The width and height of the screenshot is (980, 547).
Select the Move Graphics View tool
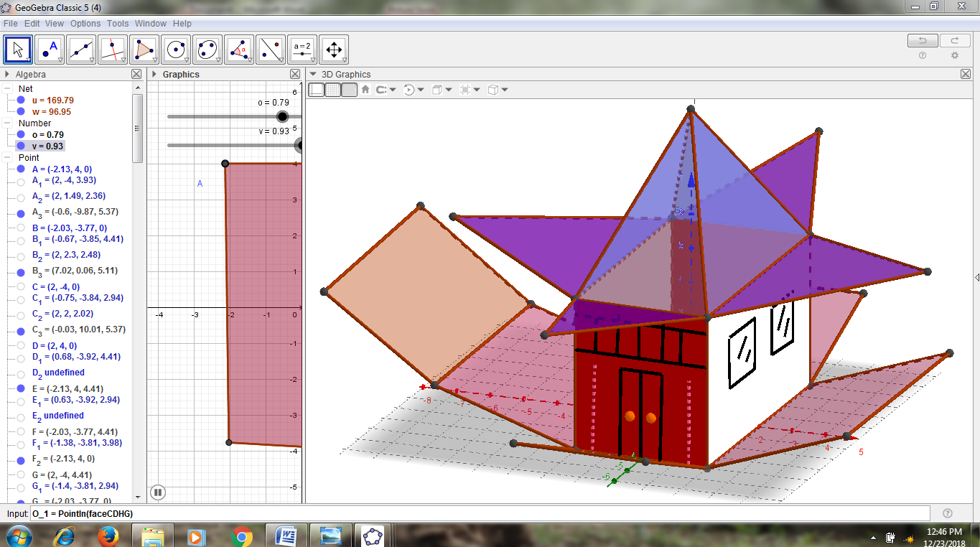(x=333, y=49)
